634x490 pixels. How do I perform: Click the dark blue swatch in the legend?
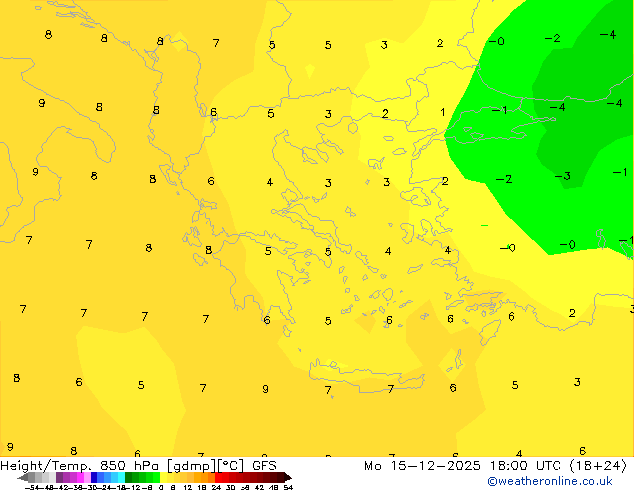(94, 477)
